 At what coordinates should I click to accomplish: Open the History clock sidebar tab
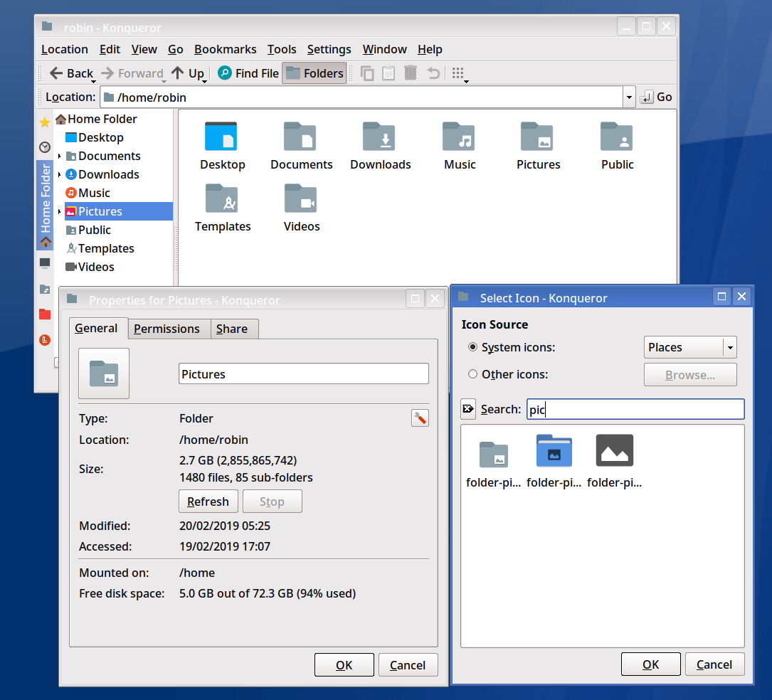[45, 147]
